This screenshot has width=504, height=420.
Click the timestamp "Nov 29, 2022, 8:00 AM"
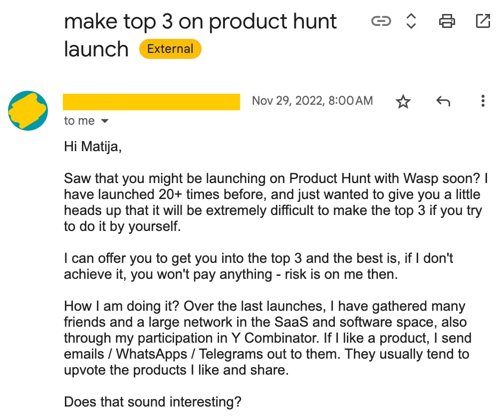tap(312, 100)
